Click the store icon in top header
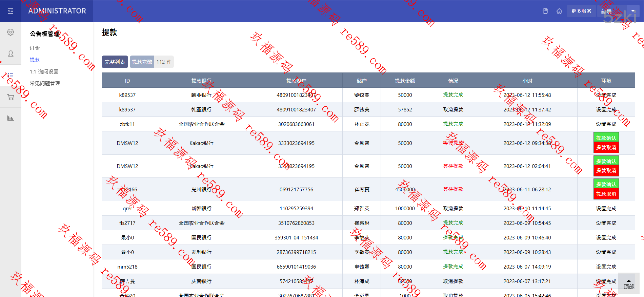The width and height of the screenshot is (644, 297). click(x=545, y=11)
